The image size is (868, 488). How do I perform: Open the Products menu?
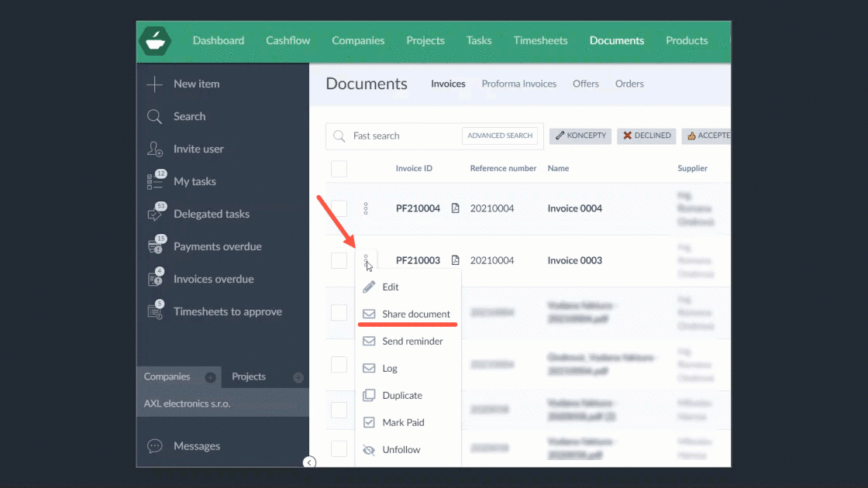click(687, 41)
